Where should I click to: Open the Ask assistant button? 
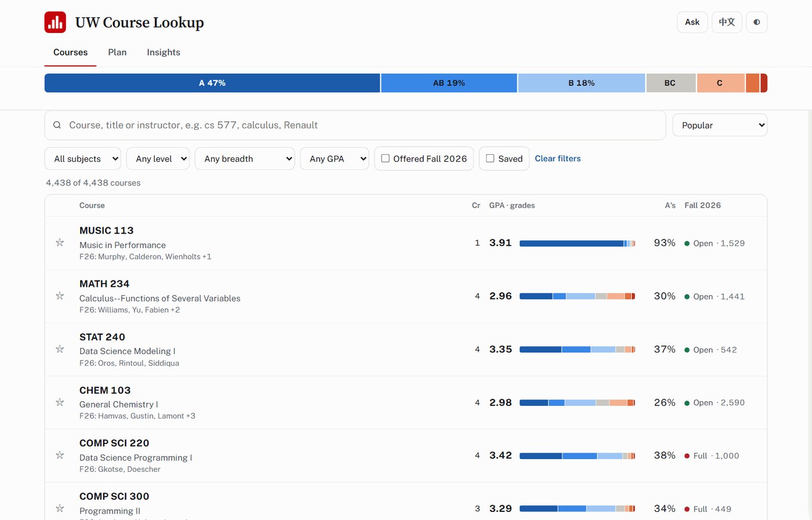(692, 22)
